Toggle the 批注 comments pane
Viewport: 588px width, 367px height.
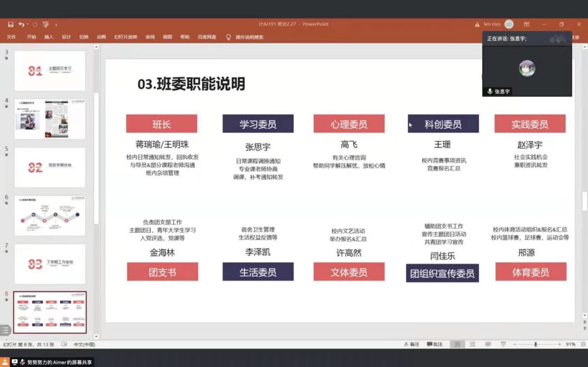click(x=435, y=344)
